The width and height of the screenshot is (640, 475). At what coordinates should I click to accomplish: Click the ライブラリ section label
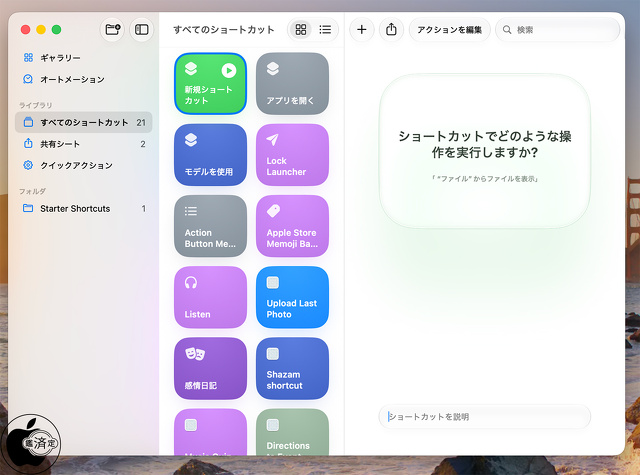coord(36,105)
